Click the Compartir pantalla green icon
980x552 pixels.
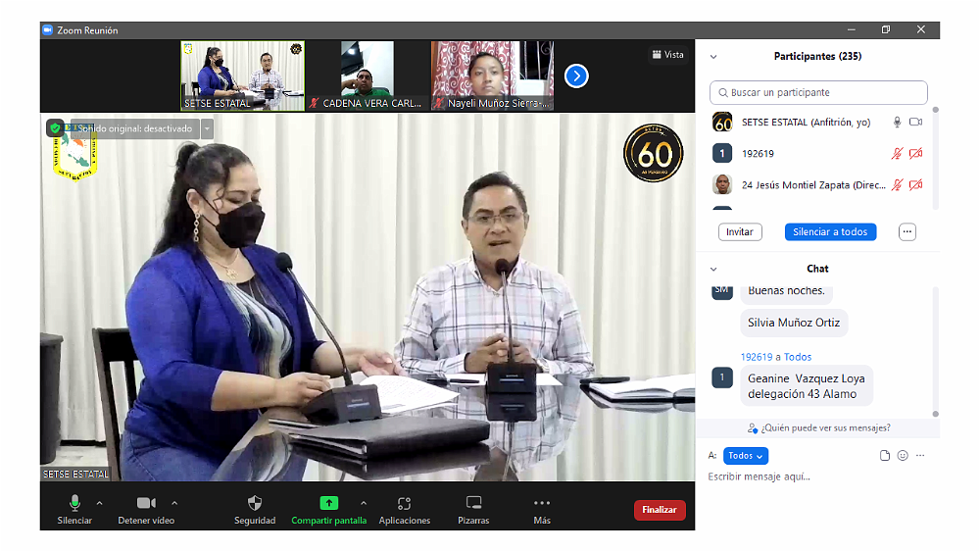click(x=329, y=503)
